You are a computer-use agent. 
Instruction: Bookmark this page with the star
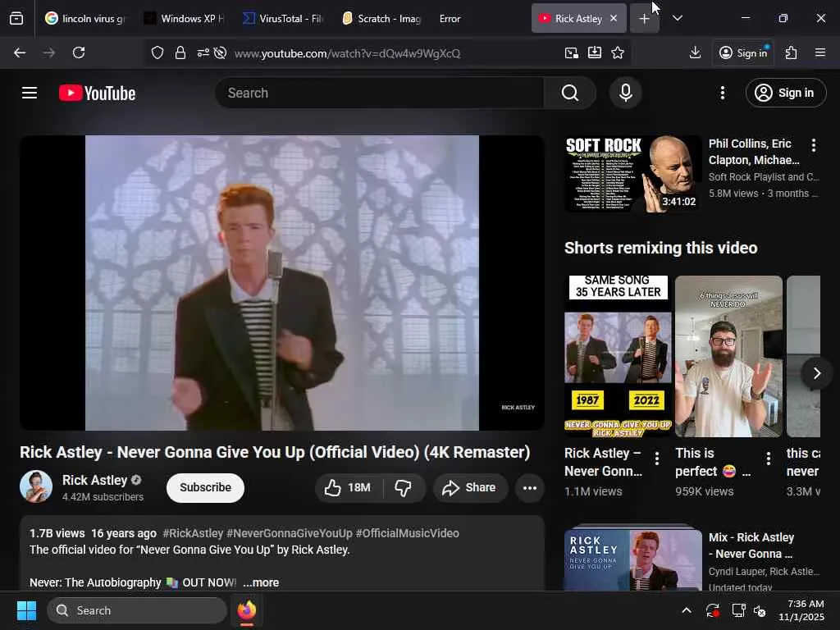click(618, 52)
